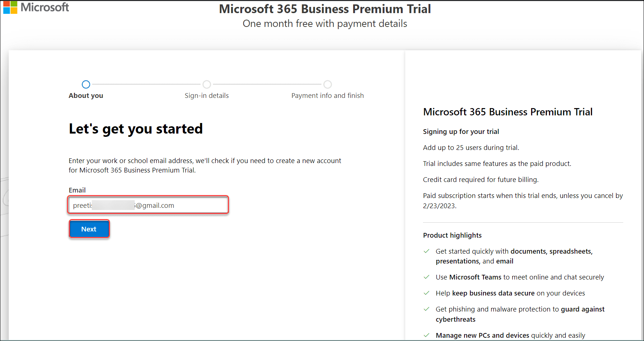Click the checkmark beside the documents highlight

click(427, 251)
